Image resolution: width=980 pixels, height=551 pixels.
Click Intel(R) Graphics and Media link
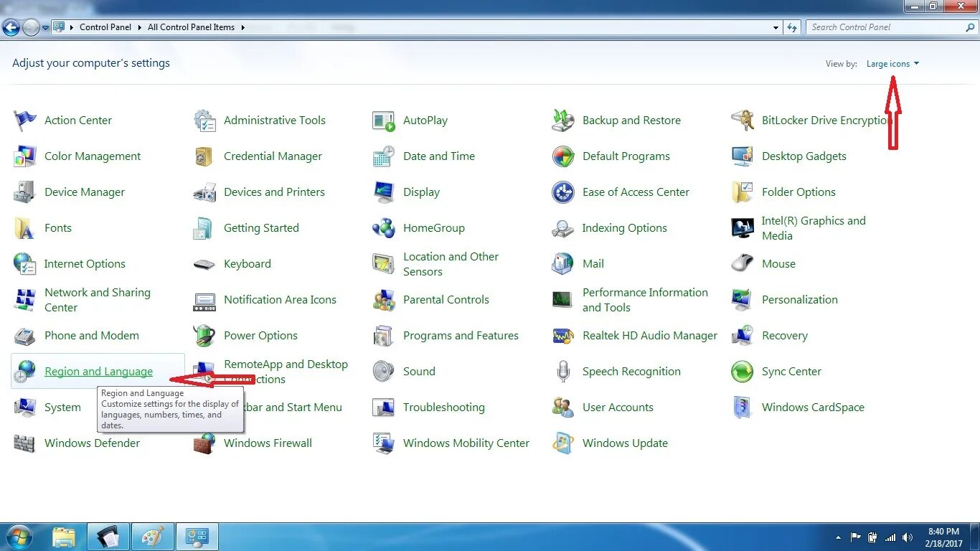pos(814,228)
